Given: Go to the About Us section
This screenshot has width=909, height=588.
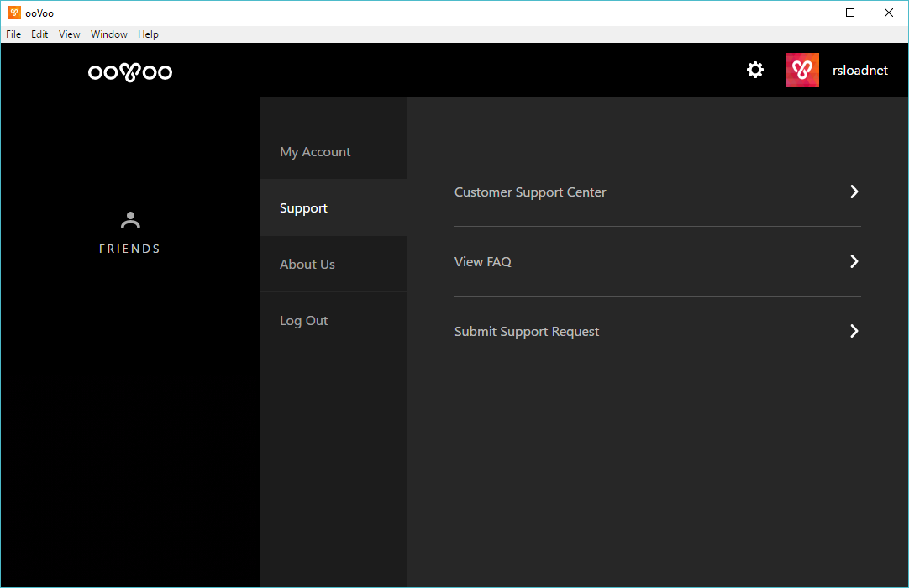Looking at the screenshot, I should (307, 265).
